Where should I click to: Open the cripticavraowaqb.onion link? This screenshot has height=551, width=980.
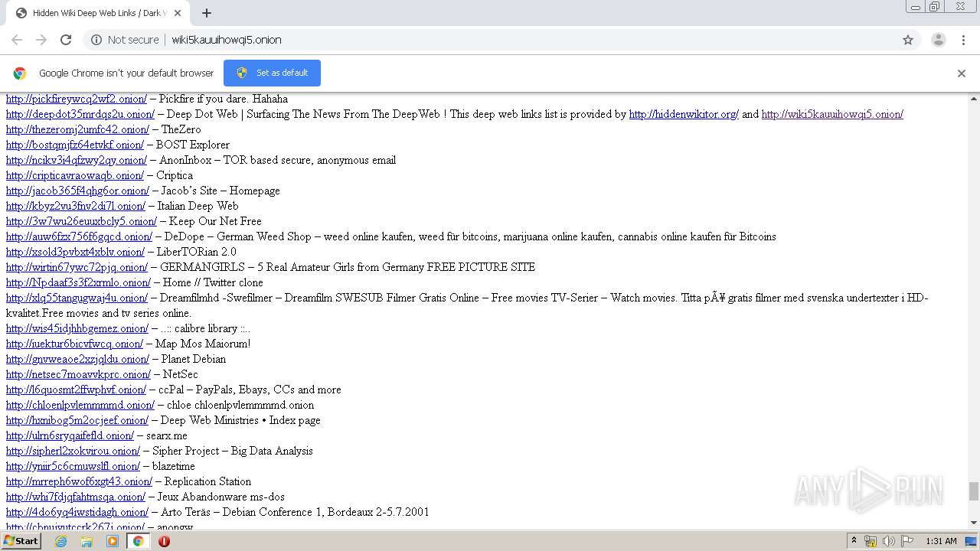pos(75,175)
